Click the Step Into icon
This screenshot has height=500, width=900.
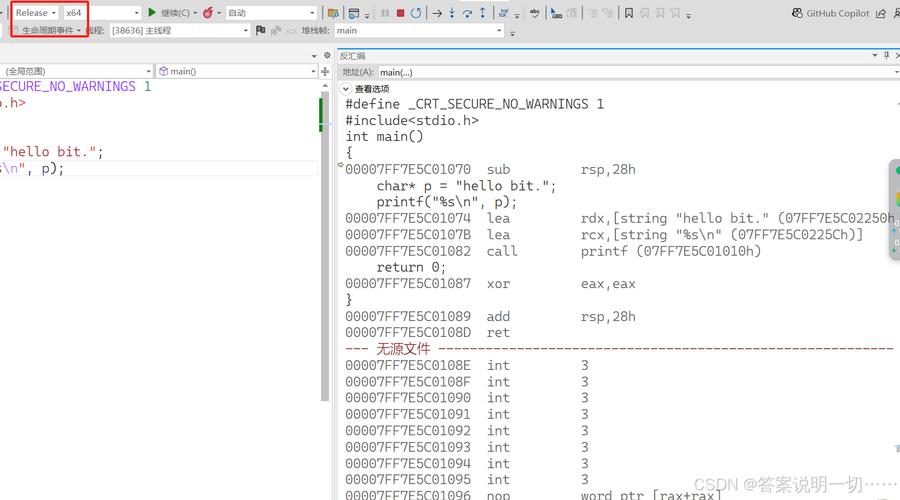(452, 13)
